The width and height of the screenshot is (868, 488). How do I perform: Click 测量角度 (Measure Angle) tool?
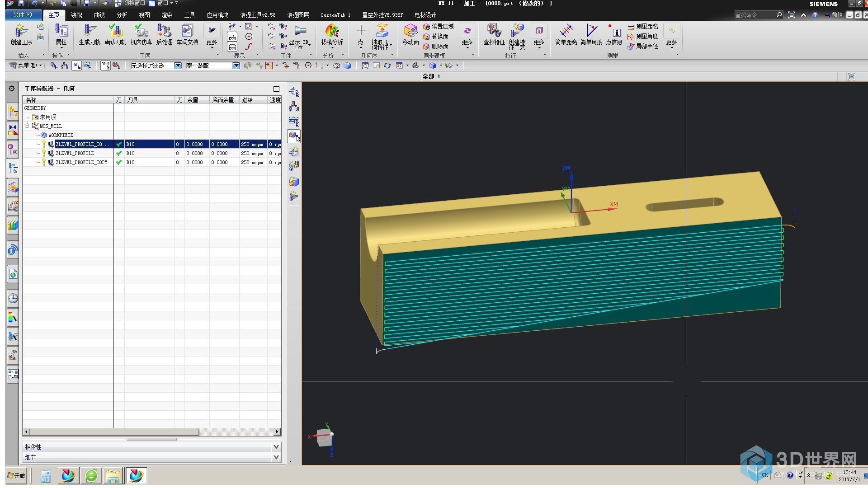(642, 37)
